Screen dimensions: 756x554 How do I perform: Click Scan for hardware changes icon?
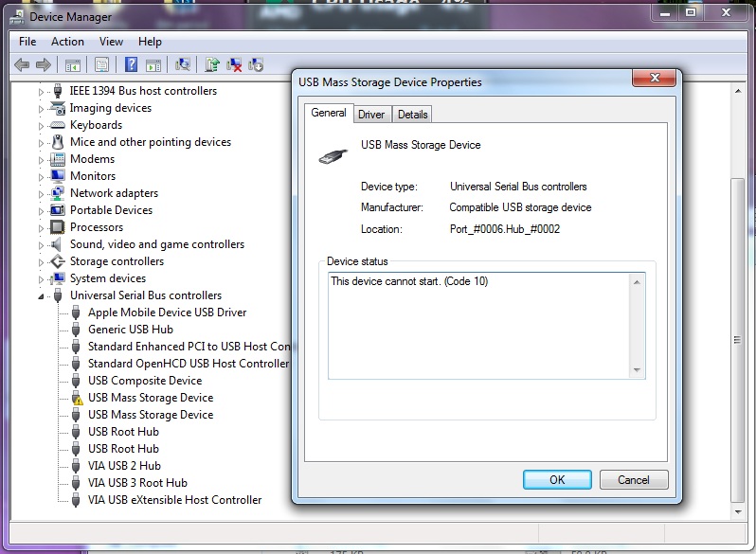[x=183, y=64]
